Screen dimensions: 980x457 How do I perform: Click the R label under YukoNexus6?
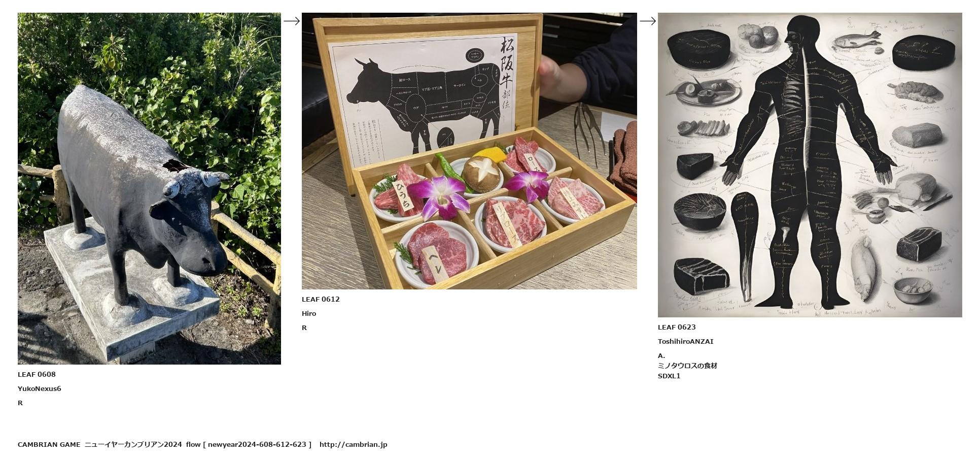click(x=20, y=403)
